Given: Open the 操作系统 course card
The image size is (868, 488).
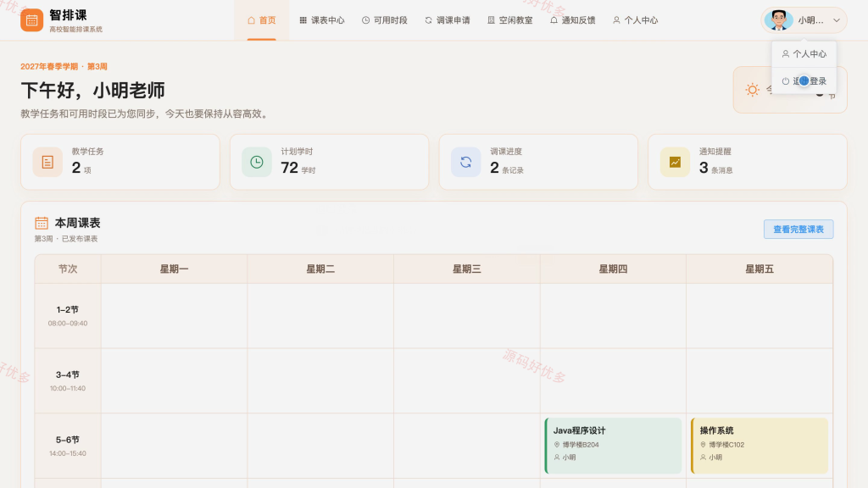Looking at the screenshot, I should click(x=759, y=446).
